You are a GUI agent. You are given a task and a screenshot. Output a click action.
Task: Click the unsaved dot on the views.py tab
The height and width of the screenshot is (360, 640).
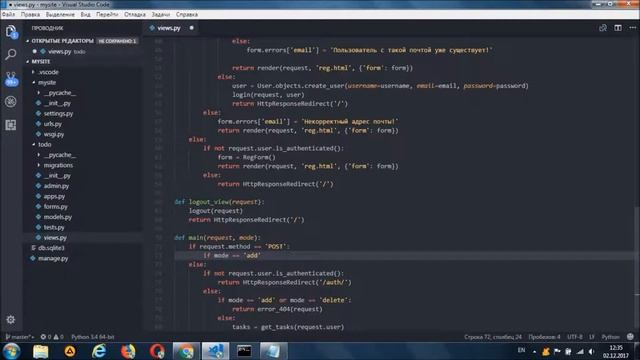click(191, 28)
